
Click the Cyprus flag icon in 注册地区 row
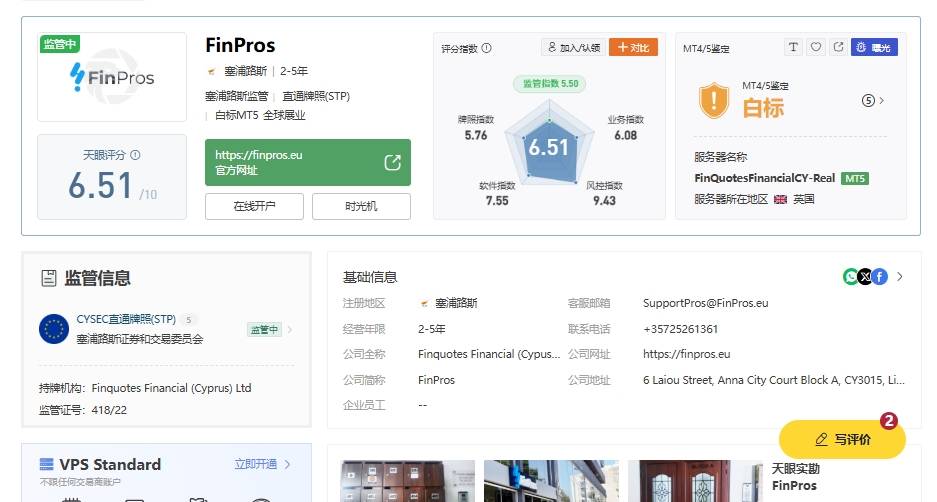(x=424, y=304)
